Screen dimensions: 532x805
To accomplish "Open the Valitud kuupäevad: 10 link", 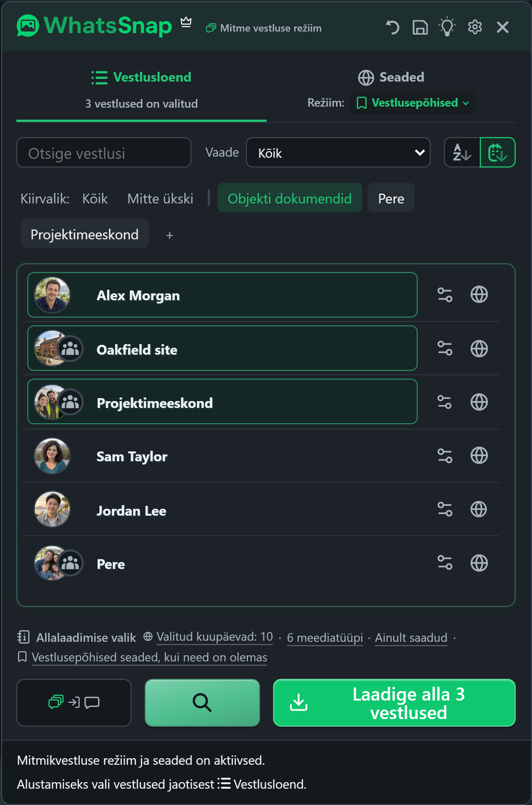I will tap(215, 637).
